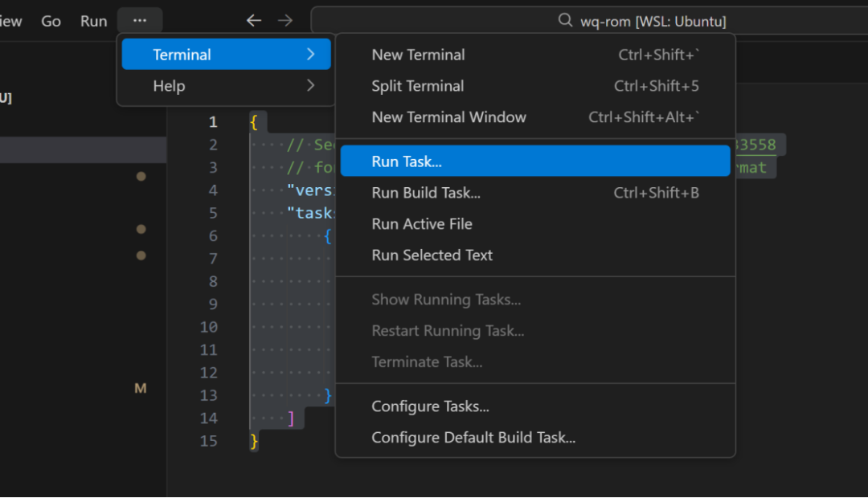Viewport: 868px width, 498px height.
Task: Open the Go menu
Action: coord(51,21)
